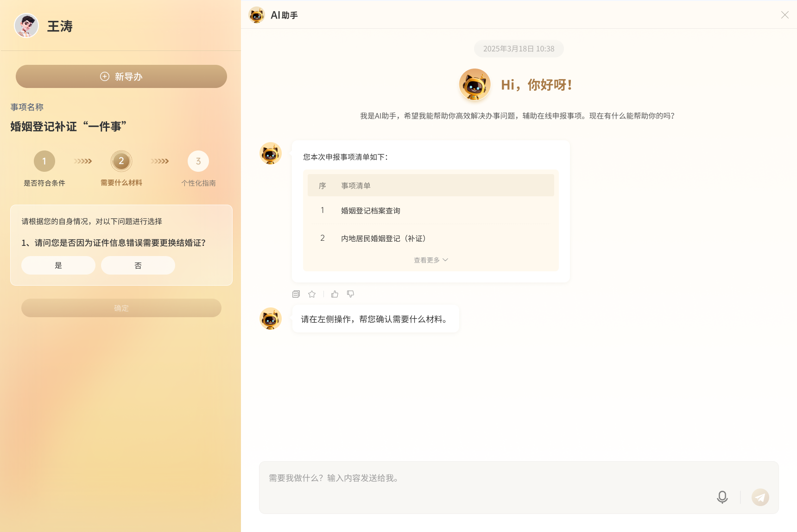
Task: Send the message using the paper plane icon
Action: point(760,497)
